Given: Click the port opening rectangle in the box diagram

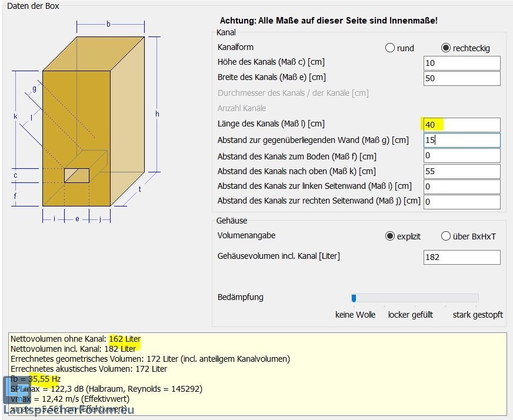Looking at the screenshot, I should 76,175.
